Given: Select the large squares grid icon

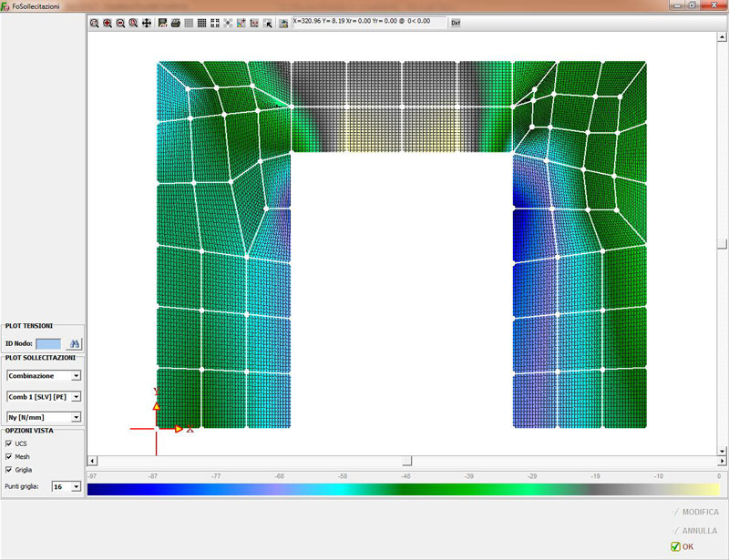Looking at the screenshot, I should pos(215,24).
